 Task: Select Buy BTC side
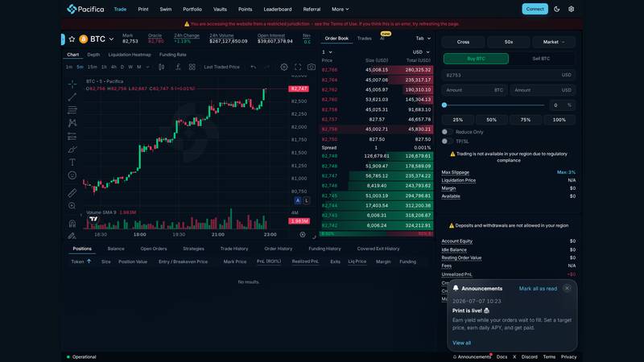click(476, 59)
